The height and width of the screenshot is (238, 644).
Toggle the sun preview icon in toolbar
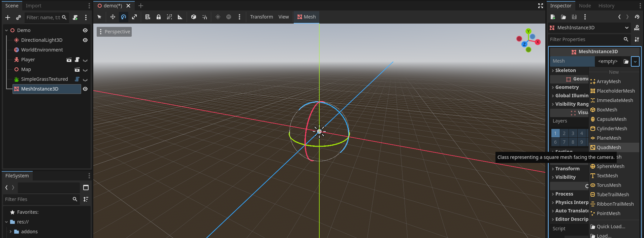218,17
